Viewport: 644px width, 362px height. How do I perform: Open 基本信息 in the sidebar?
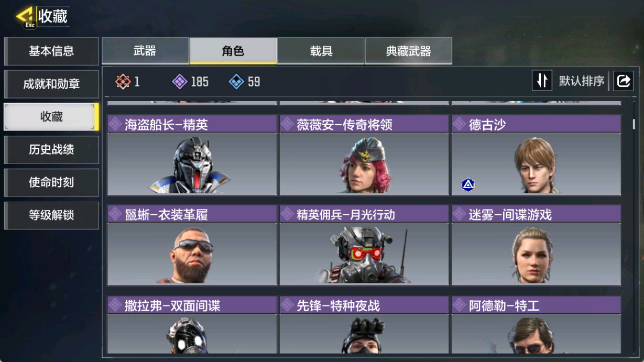(x=51, y=51)
